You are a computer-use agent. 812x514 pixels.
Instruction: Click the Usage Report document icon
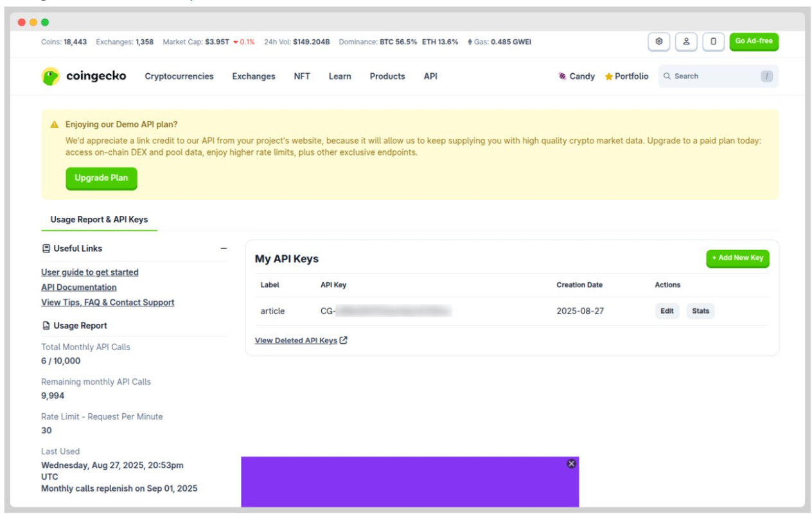point(46,326)
